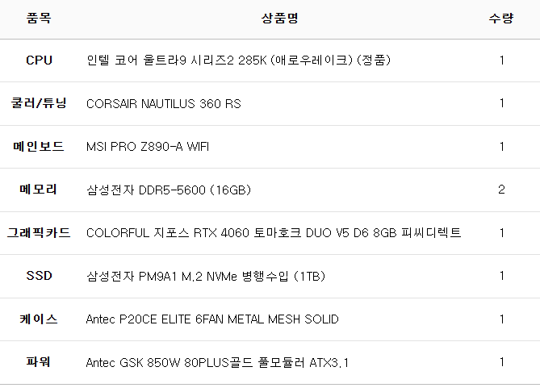Click the 수량 column header

coord(501,18)
